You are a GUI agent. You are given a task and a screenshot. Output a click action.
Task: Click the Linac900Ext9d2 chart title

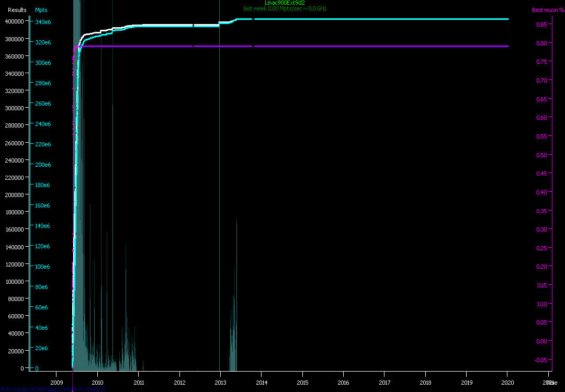(285, 3)
